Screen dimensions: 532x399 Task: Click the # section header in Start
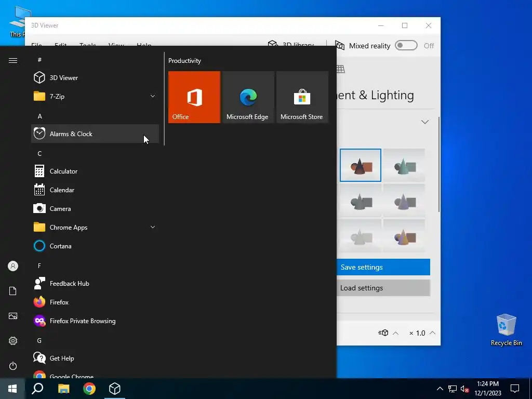[x=39, y=60]
